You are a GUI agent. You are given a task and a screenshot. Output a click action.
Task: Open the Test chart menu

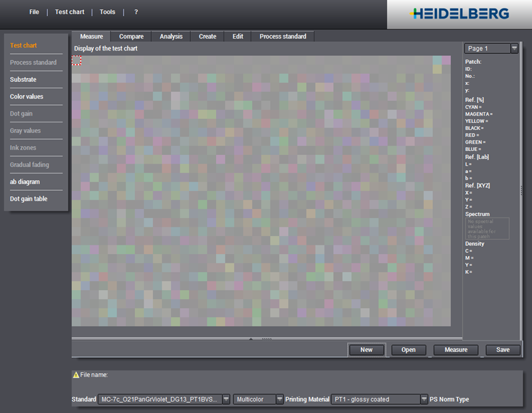69,11
